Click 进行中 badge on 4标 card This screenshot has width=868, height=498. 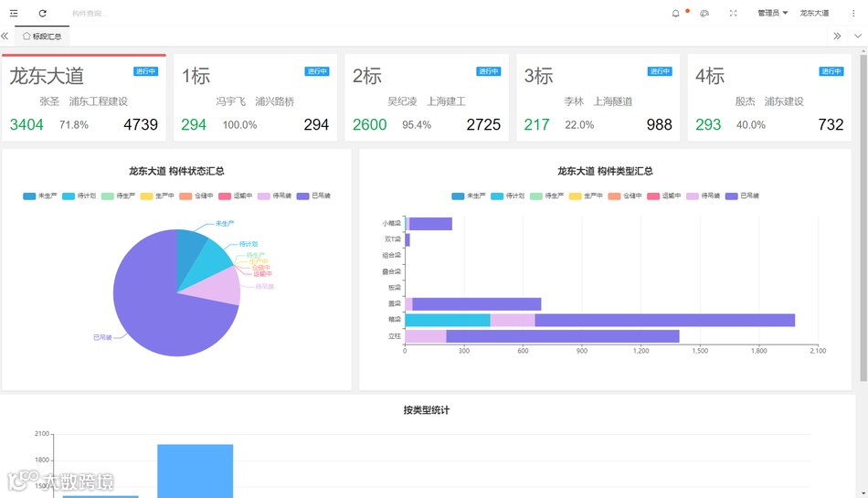[x=831, y=71]
